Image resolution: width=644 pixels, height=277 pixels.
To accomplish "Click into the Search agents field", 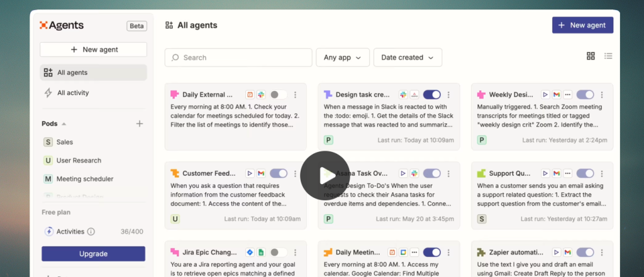I will click(238, 57).
